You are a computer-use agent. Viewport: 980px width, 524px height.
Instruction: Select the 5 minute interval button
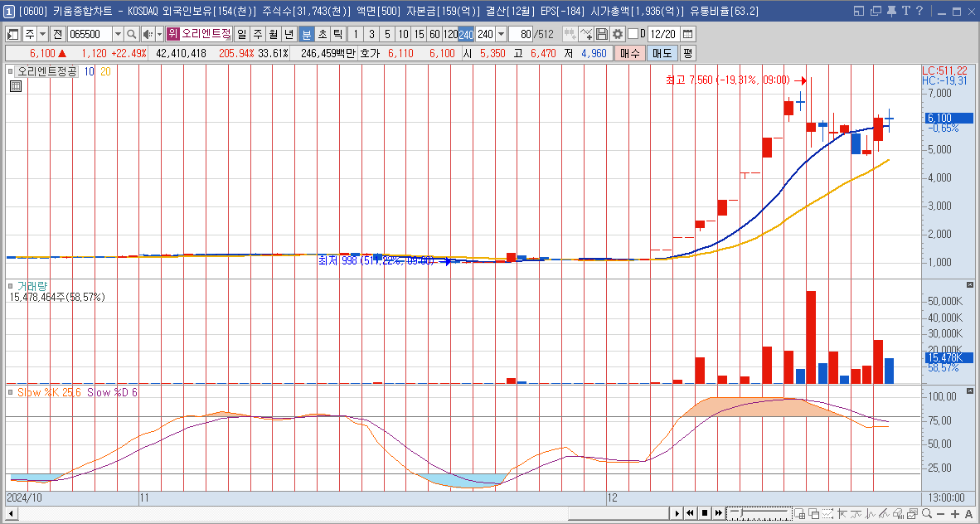click(387, 34)
